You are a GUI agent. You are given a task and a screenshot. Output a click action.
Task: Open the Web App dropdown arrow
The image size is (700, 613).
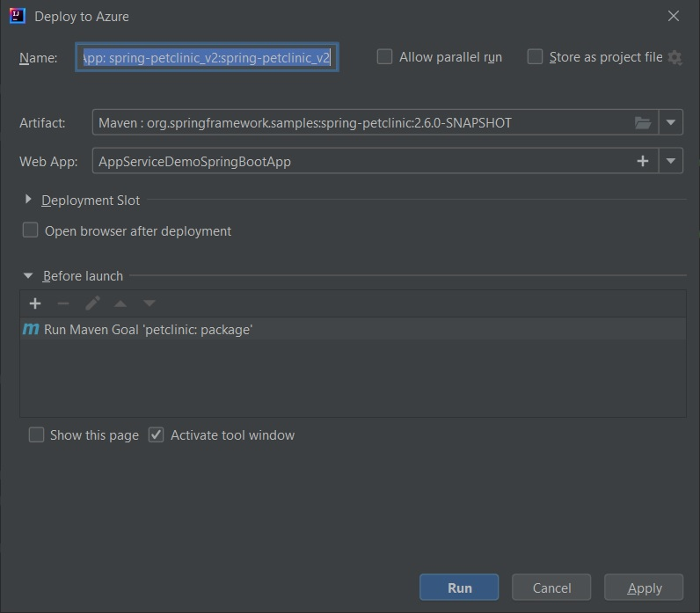pos(670,161)
